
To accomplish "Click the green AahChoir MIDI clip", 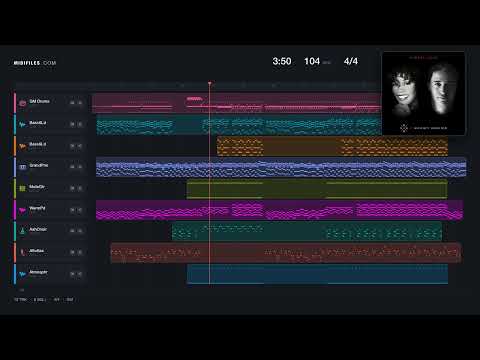I will [x=307, y=231].
